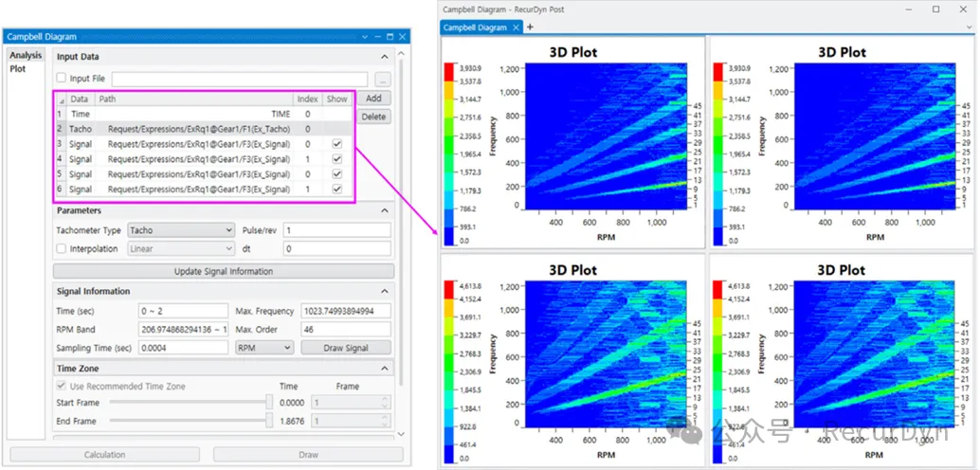Click the Update Signal Information button
The image size is (980, 470).
(224, 272)
